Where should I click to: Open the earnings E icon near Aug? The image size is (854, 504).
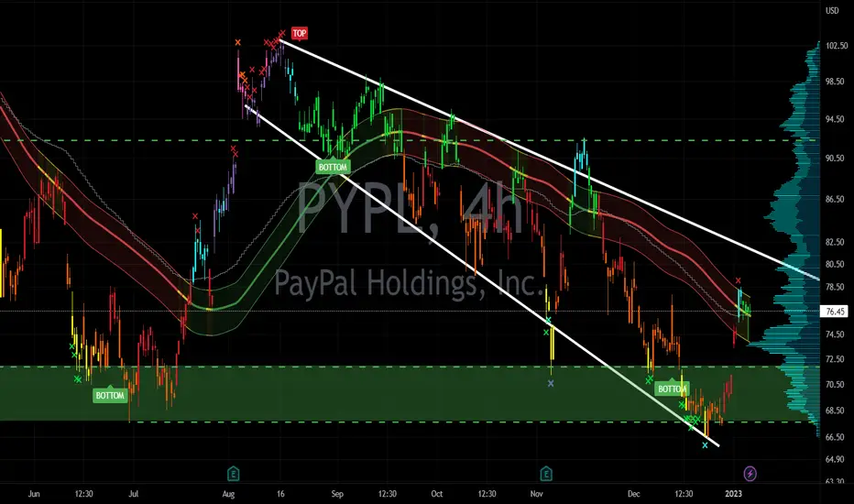(x=233, y=474)
